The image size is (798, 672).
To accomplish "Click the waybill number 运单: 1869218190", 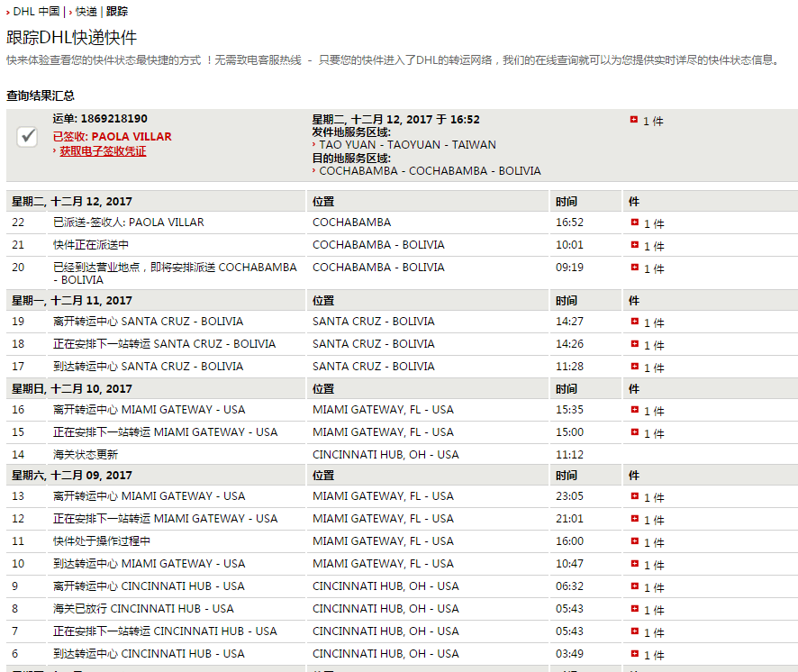I will click(x=100, y=119).
